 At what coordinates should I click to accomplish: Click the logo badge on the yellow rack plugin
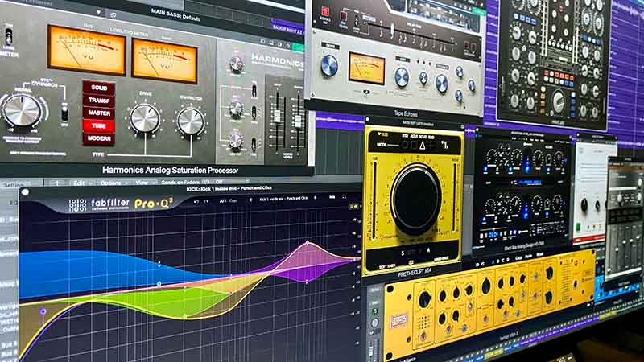398,320
